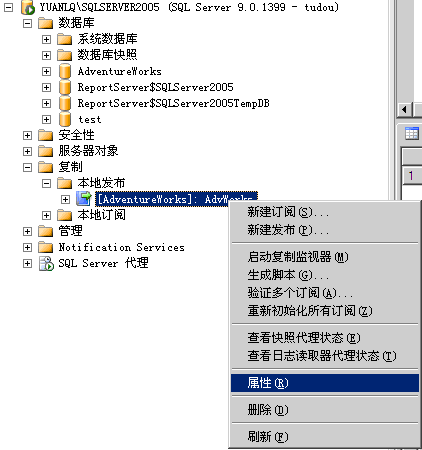Click the AdventureWorks database cylinder icon

click(65, 71)
